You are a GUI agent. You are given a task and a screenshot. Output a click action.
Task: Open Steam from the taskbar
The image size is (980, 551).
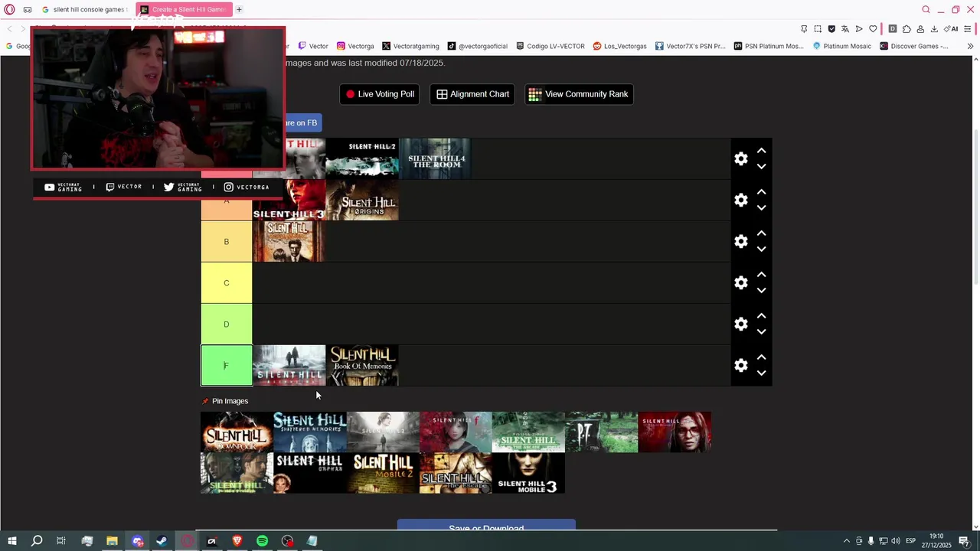tap(162, 541)
